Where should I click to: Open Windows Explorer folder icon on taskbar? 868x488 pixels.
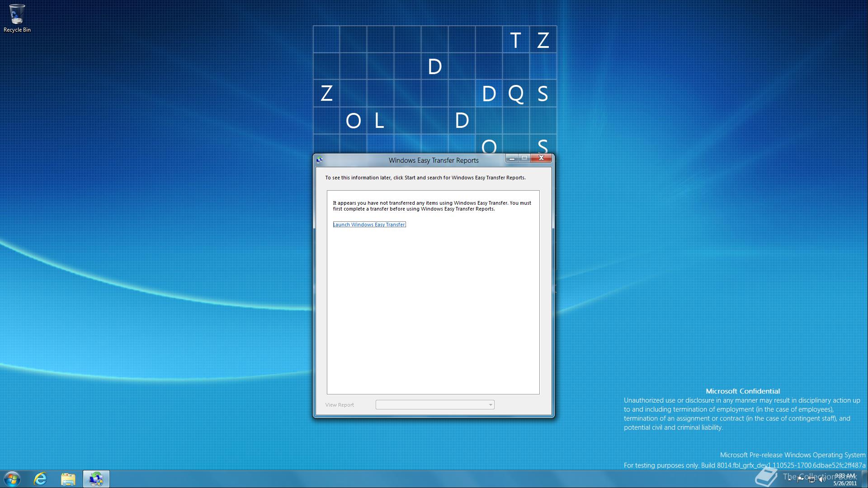pyautogui.click(x=68, y=479)
